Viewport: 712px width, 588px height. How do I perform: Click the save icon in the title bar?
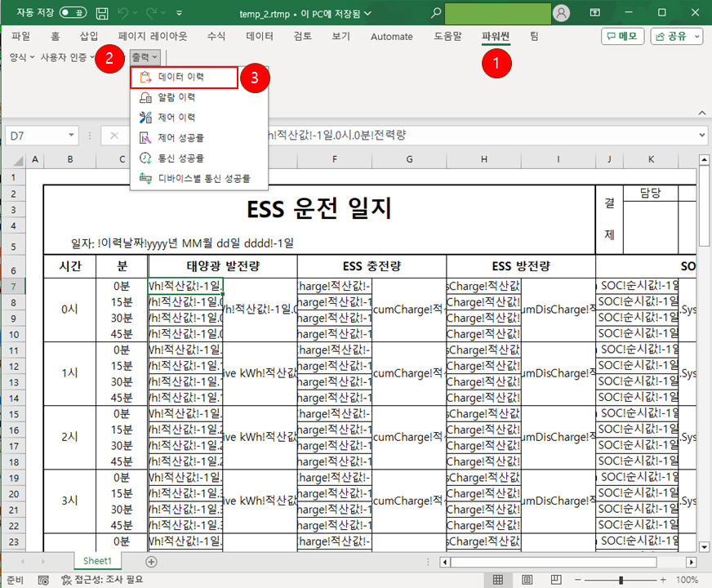click(x=102, y=13)
